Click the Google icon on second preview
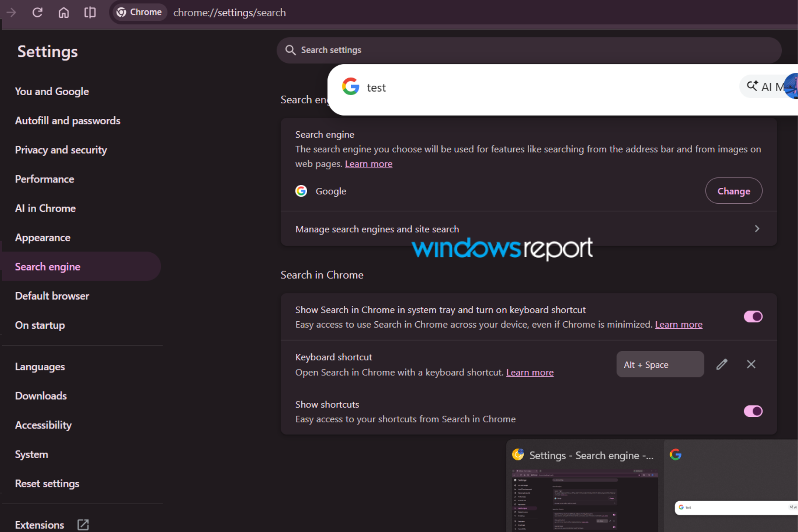 [x=676, y=455]
